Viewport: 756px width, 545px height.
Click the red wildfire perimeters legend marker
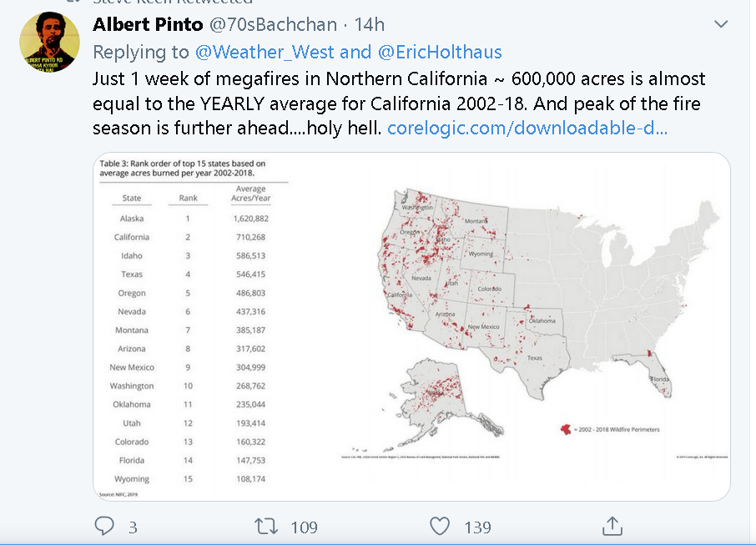pyautogui.click(x=566, y=429)
